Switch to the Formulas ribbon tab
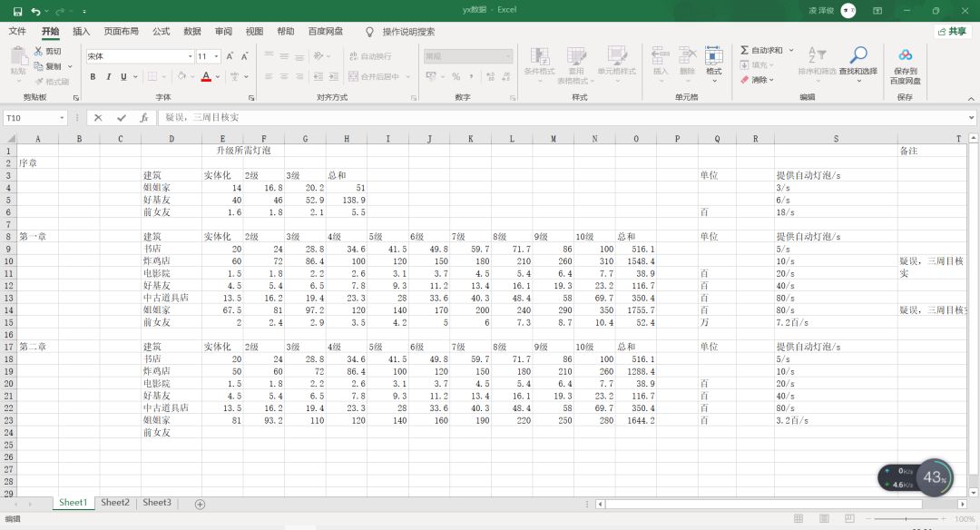This screenshot has width=980, height=530. [162, 31]
